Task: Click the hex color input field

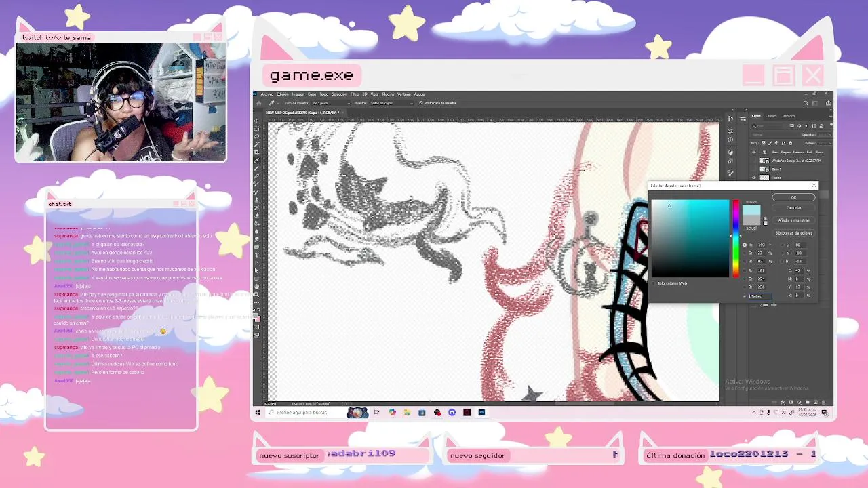Action: click(760, 296)
